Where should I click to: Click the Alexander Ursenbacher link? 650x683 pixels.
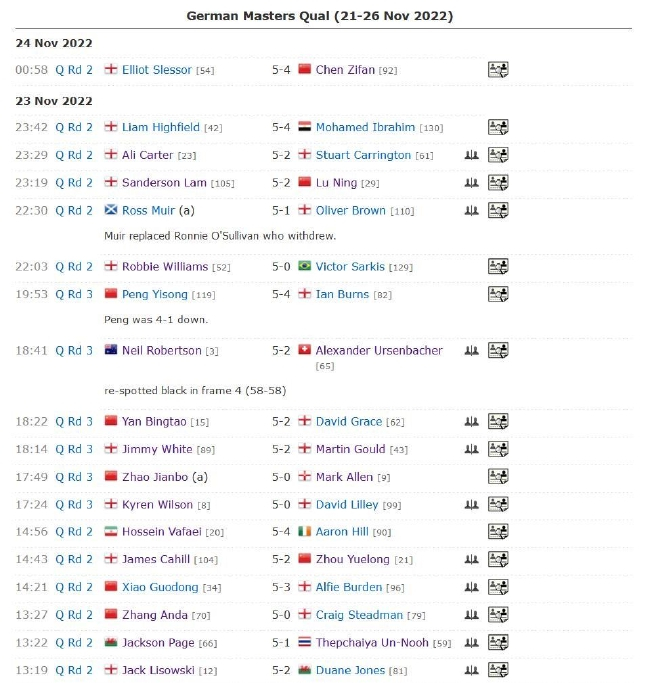click(378, 351)
